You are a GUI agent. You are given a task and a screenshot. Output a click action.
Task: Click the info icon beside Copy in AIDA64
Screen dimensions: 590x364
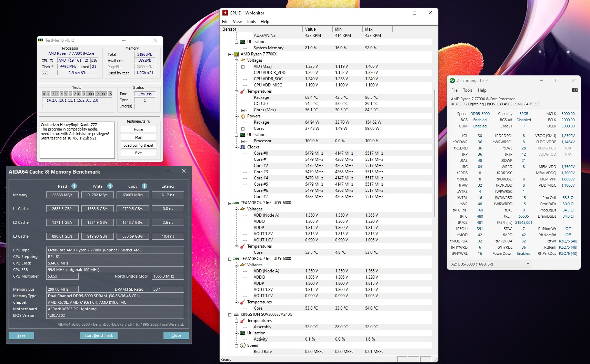[x=144, y=186]
